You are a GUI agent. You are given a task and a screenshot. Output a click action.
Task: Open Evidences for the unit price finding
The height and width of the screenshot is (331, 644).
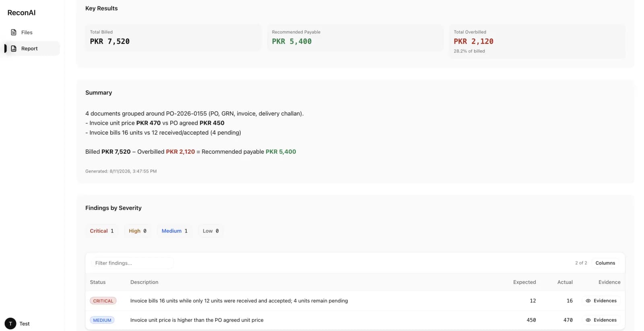(x=601, y=320)
